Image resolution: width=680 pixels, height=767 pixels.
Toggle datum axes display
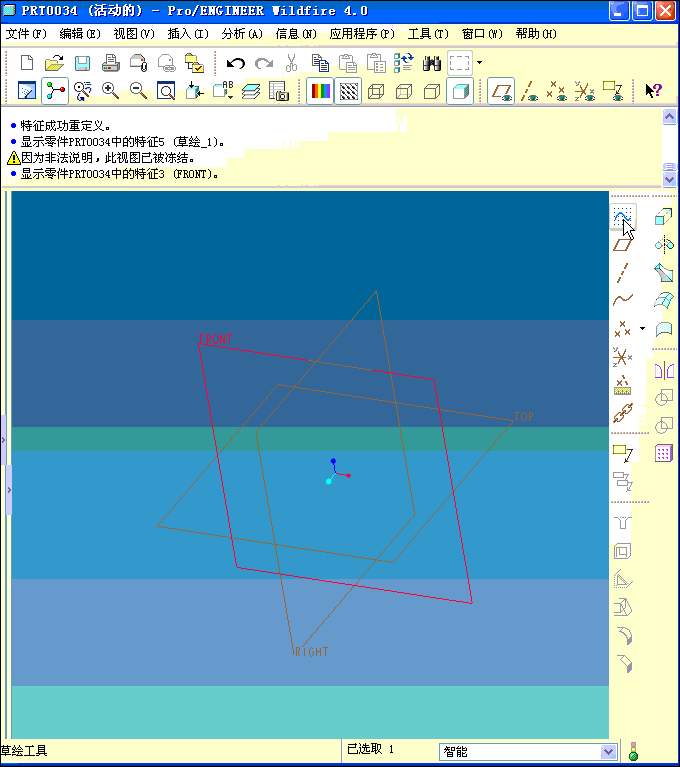tap(530, 91)
